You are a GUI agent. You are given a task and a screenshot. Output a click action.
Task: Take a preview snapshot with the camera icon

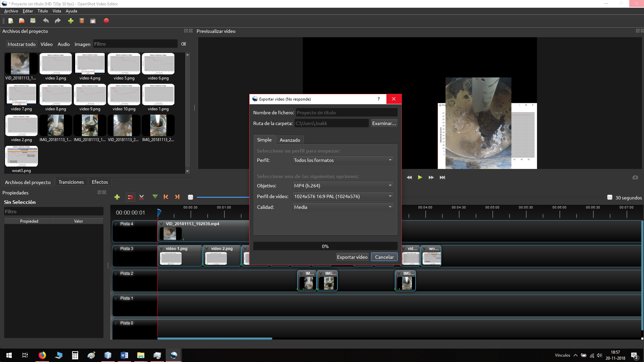[x=635, y=177]
